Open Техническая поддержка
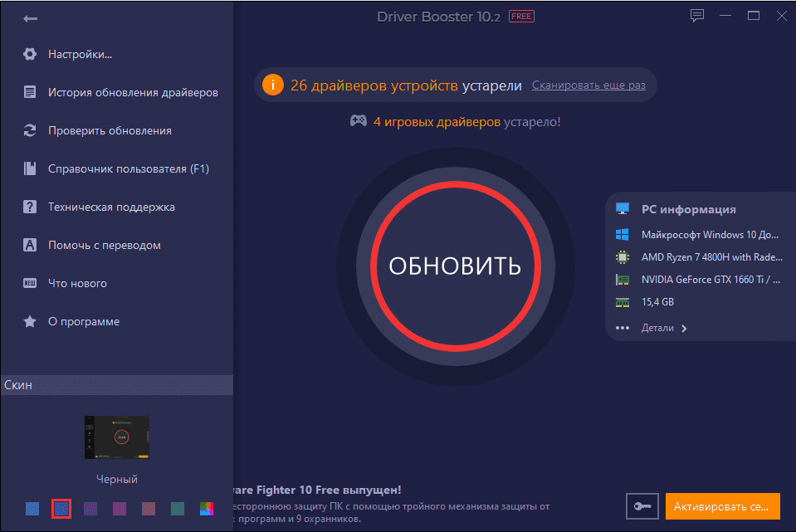Viewport: 796px width, 532px height. point(111,207)
